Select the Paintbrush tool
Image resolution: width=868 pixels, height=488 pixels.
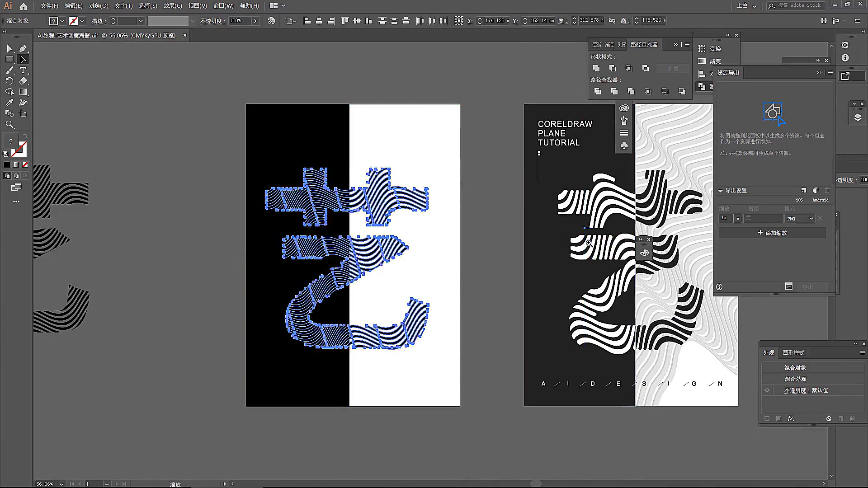pyautogui.click(x=9, y=70)
